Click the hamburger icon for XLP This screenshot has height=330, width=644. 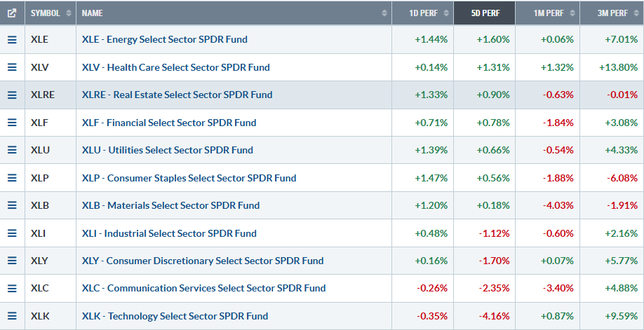click(12, 178)
